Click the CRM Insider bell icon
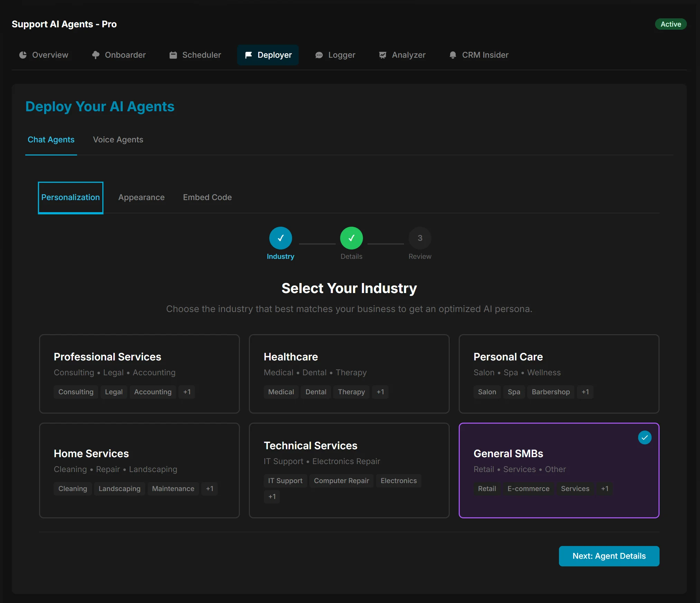The height and width of the screenshot is (603, 700). pos(453,55)
